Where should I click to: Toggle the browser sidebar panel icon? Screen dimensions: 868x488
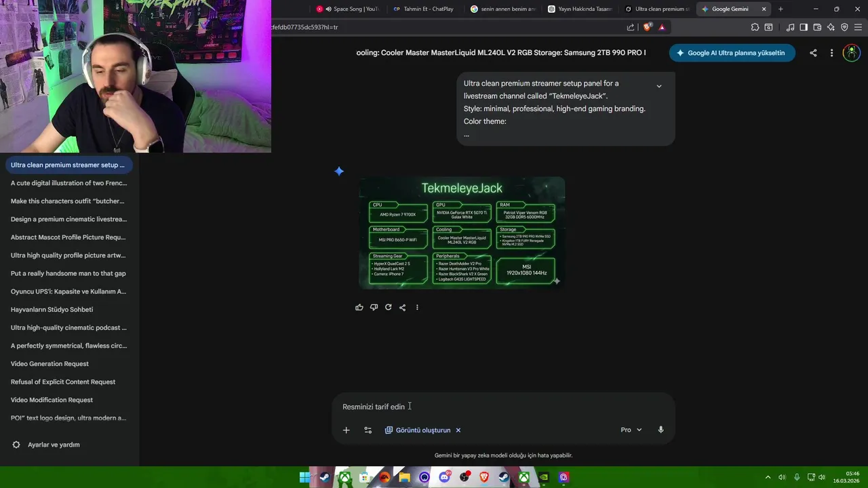click(804, 27)
